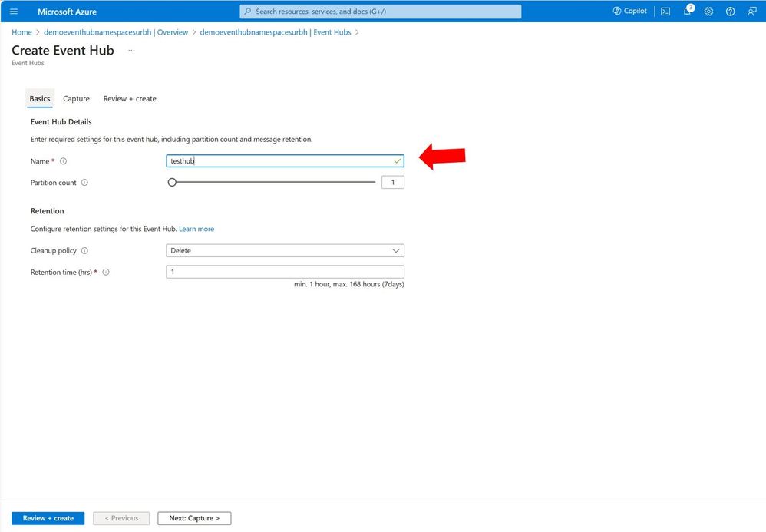Click the search resources box

click(380, 12)
